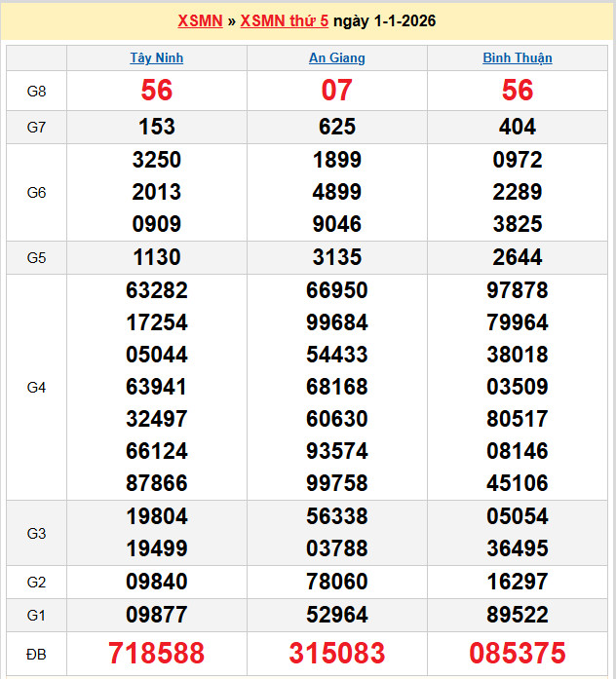This screenshot has height=679, width=616.
Task: Click An Giang's G8 result 07
Action: pyautogui.click(x=337, y=91)
